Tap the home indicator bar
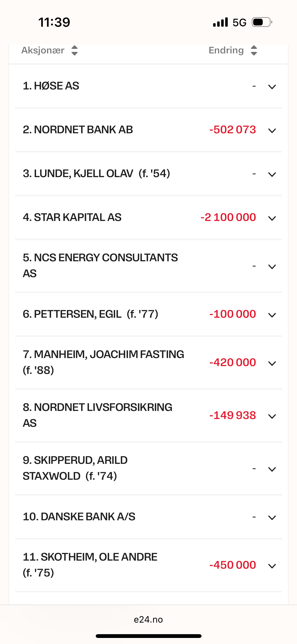Image resolution: width=297 pixels, height=644 pixels. pyautogui.click(x=148, y=636)
